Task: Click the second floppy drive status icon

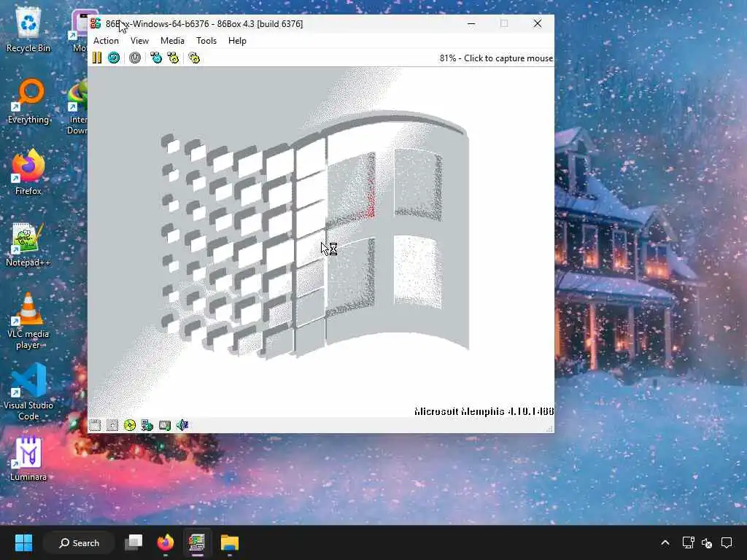Action: pyautogui.click(x=112, y=425)
